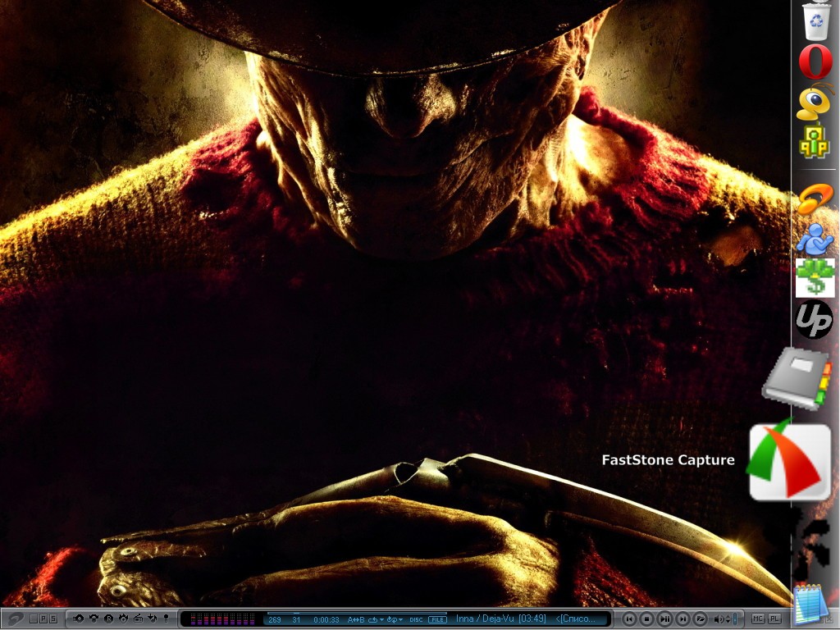Expand the repeat mode dropdown arrow
Viewport: 840px width, 630px height.
click(382, 619)
